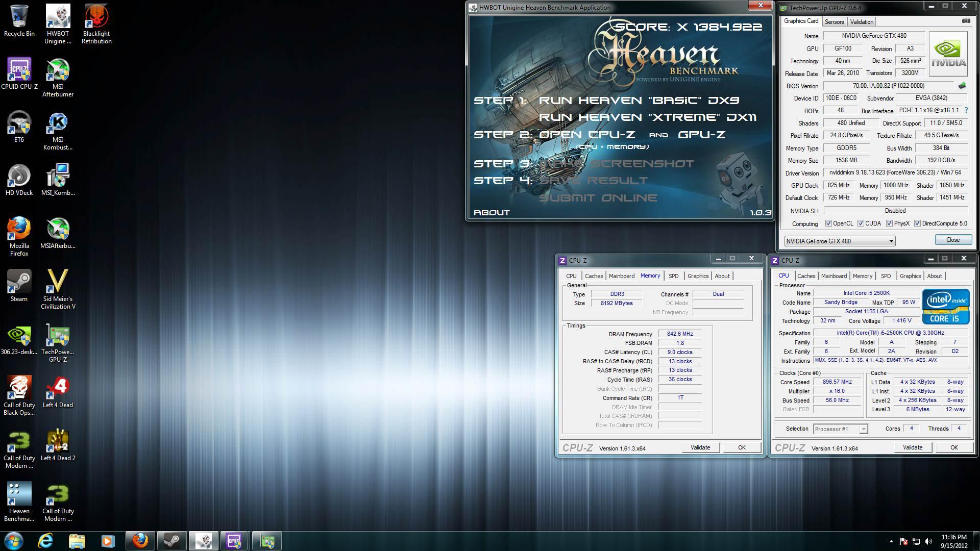The width and height of the screenshot is (980, 551).
Task: Launch Sid Meier's Civilization V icon
Action: tap(58, 290)
